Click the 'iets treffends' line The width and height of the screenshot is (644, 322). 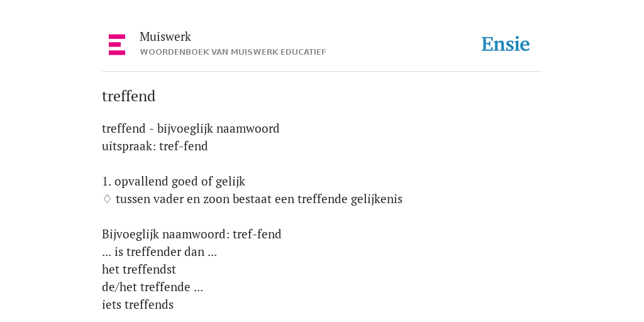(138, 305)
